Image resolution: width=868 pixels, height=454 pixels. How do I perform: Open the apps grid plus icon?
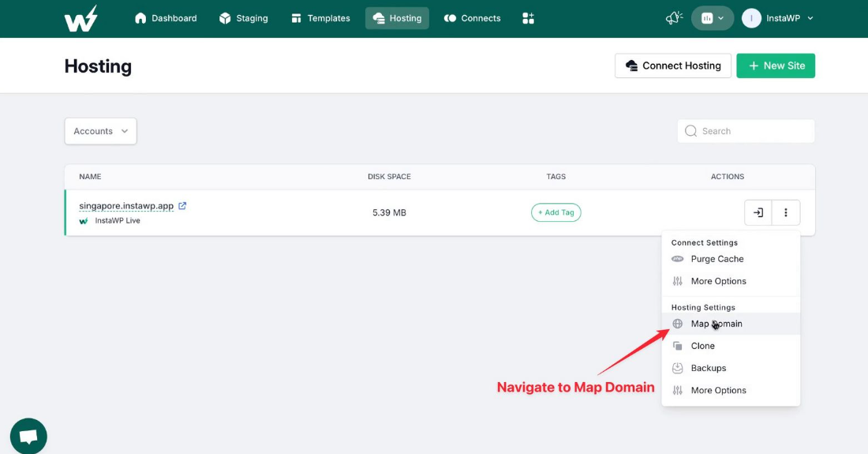point(528,18)
